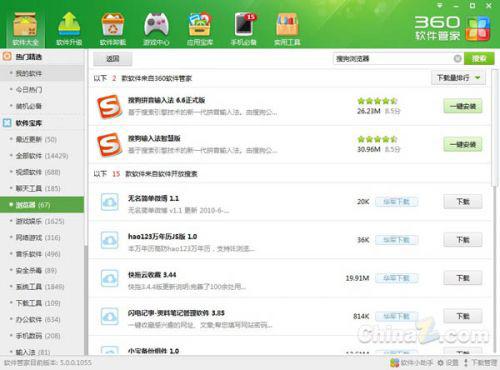Click the Sogou icon for 搜狗拼音输入法 6.6正式版
The image size is (500, 370).
(x=109, y=107)
